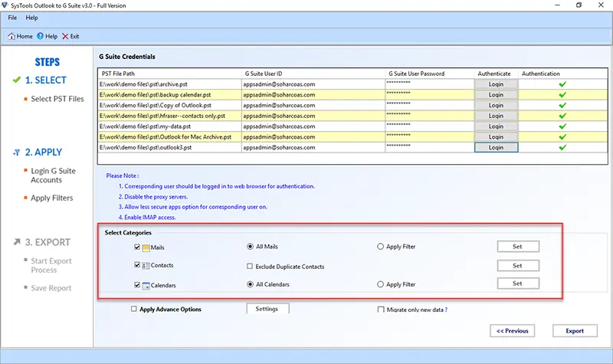Click the blue Help question-mark icon

coord(41,36)
